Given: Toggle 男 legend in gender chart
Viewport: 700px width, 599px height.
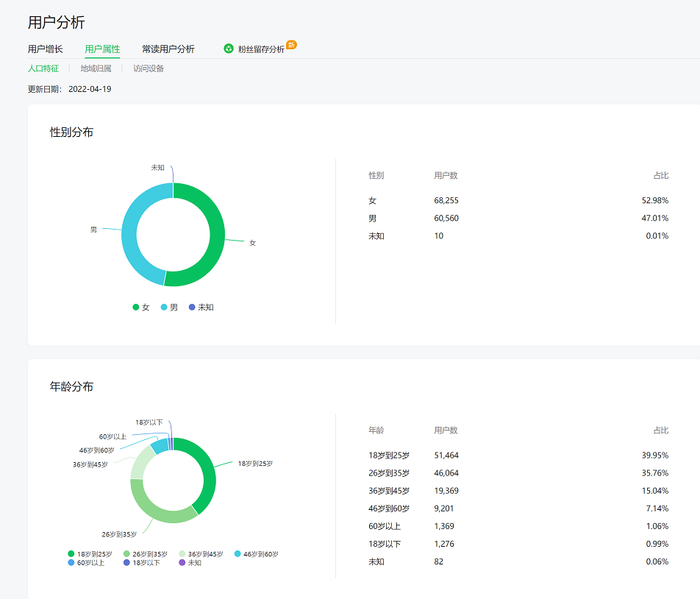Looking at the screenshot, I should click(x=169, y=308).
